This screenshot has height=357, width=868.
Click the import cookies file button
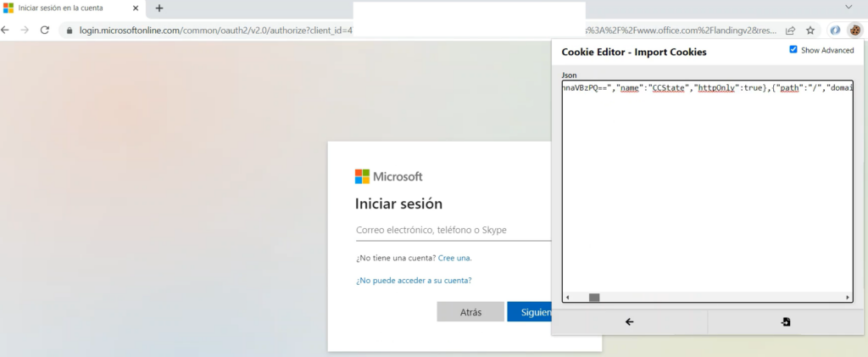click(786, 321)
